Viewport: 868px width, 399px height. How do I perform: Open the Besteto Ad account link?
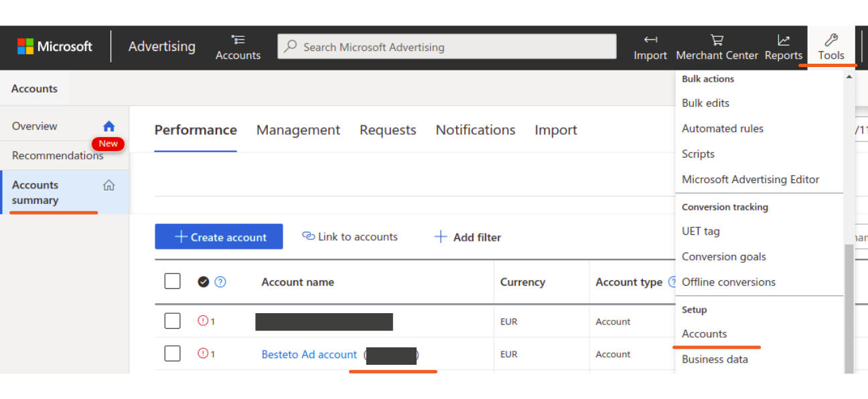[309, 354]
